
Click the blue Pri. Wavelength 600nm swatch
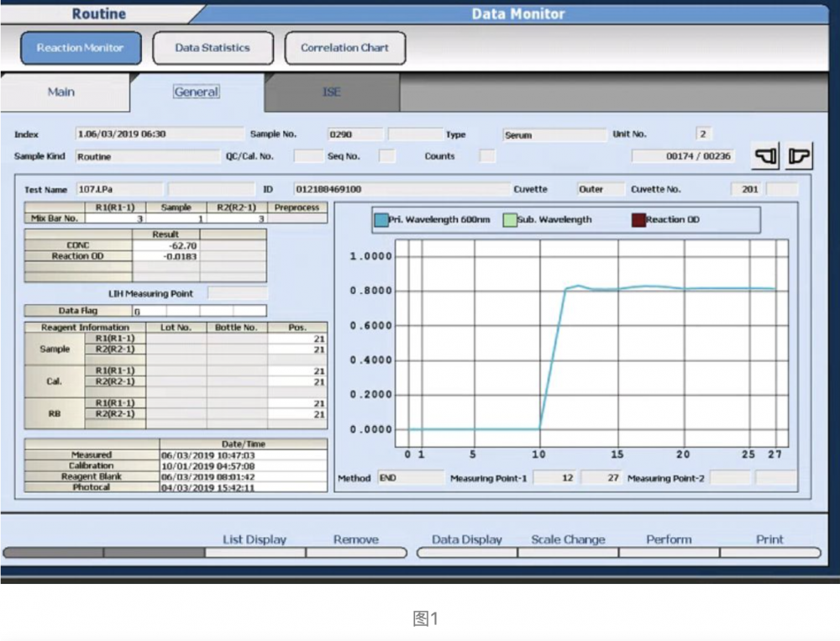[x=381, y=220]
